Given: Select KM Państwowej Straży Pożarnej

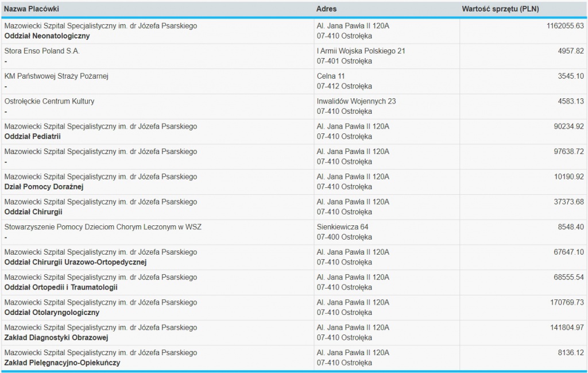Looking at the screenshot, I should [56, 76].
